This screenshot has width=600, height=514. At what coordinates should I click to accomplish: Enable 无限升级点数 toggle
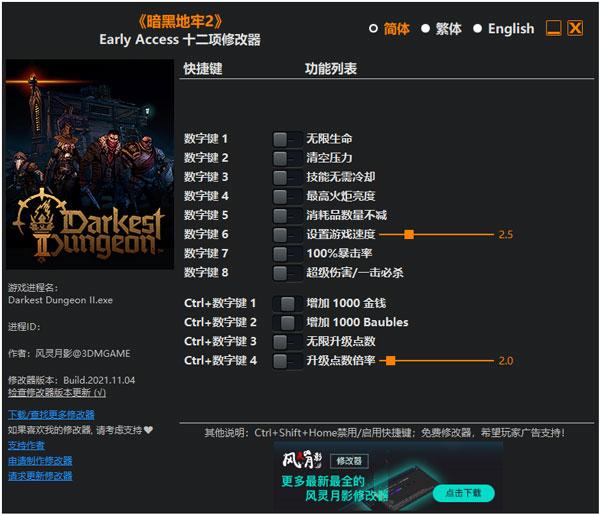[286, 341]
